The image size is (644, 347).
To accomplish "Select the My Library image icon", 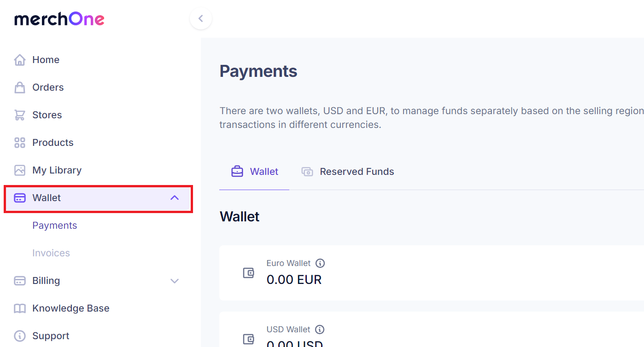I will click(x=20, y=170).
